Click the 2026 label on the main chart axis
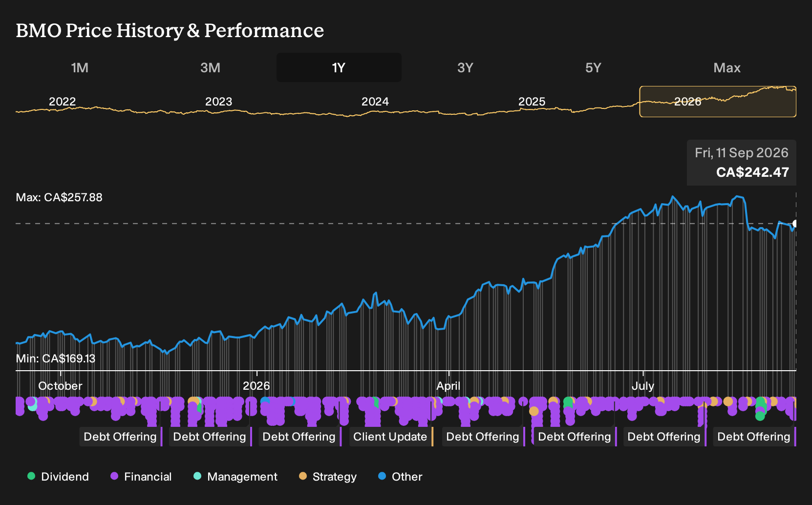The width and height of the screenshot is (812, 505). click(256, 386)
